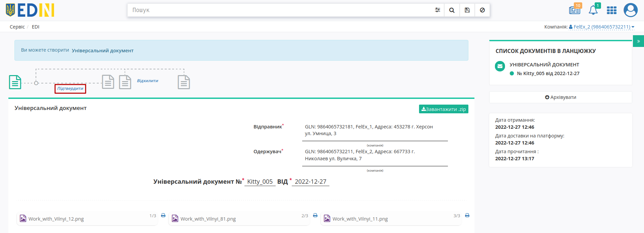Collapse the right sidebar with chevron arrow
Viewport: 644px width, 233px height.
(x=638, y=41)
